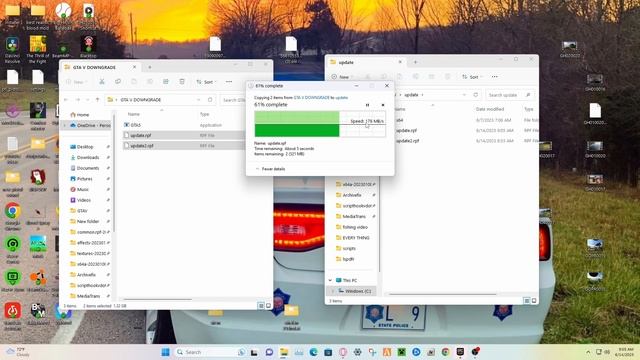Select update.rpf in update window
This screenshot has height=360, width=640.
pos(407,131)
